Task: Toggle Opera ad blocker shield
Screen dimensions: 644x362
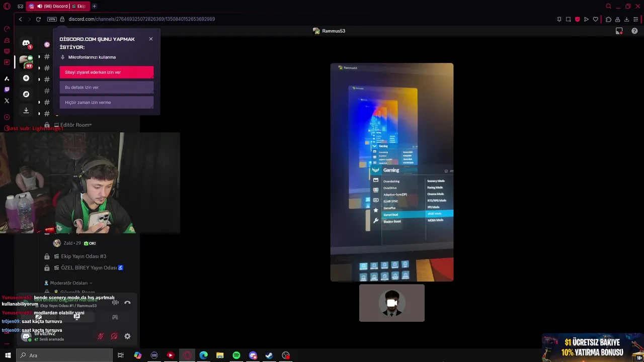Action: pos(577,19)
